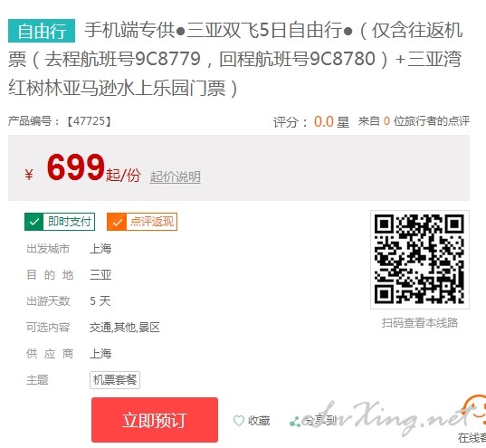Open traveler reviews via 位旅行者的点评
Viewport: 486px width, 448px height.
432,121
